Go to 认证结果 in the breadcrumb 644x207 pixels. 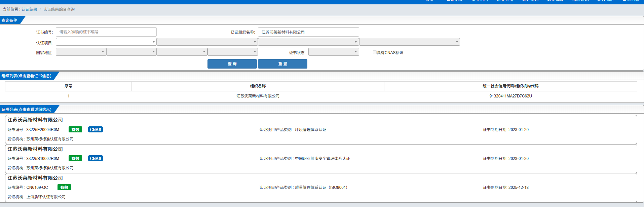click(x=29, y=9)
